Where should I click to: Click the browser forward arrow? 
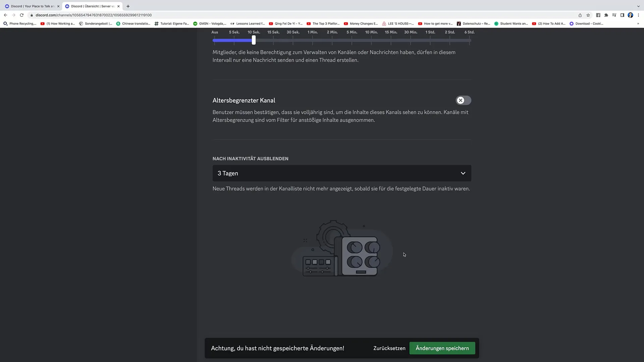click(14, 15)
